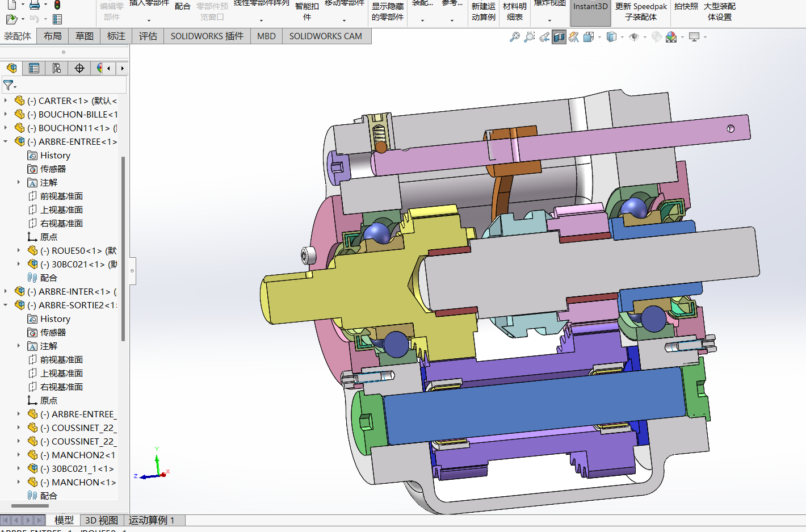Open the SOLIDWORKS CAM tab
This screenshot has width=806, height=532.
click(x=325, y=36)
